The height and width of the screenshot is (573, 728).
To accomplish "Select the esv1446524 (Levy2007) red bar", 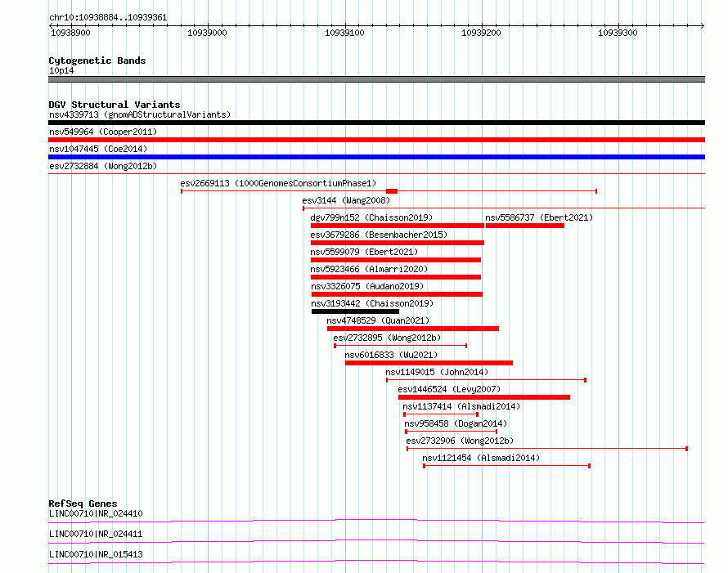I will 484,397.
